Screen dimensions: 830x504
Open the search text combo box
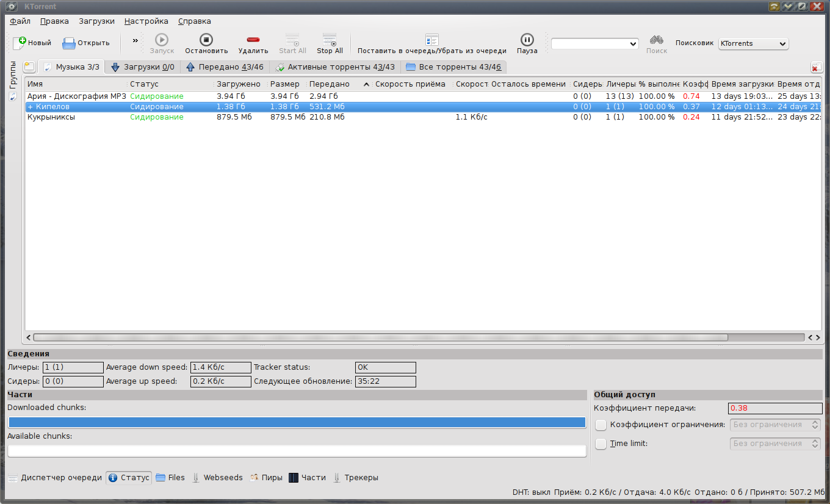point(595,44)
